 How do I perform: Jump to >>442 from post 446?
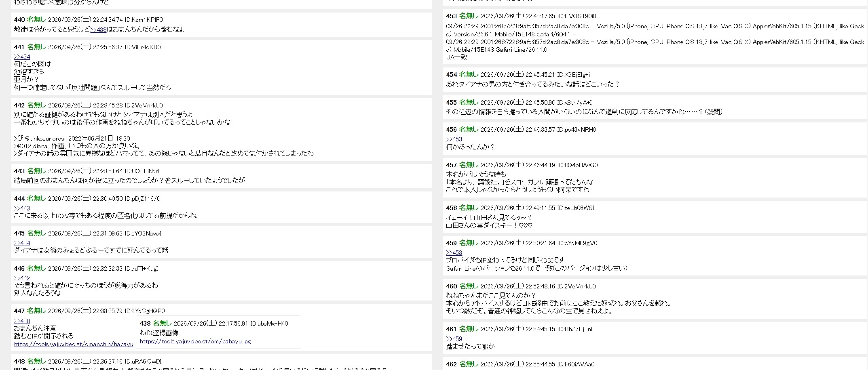[22, 278]
